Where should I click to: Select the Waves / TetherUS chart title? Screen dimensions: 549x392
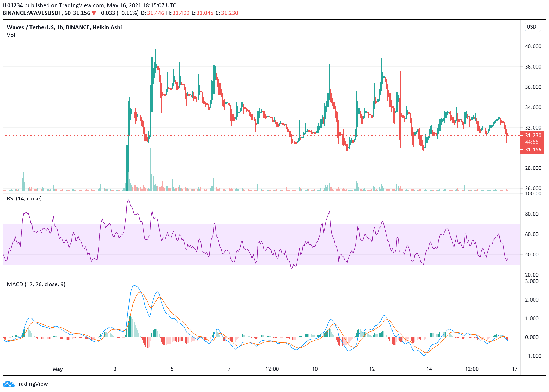(64, 27)
